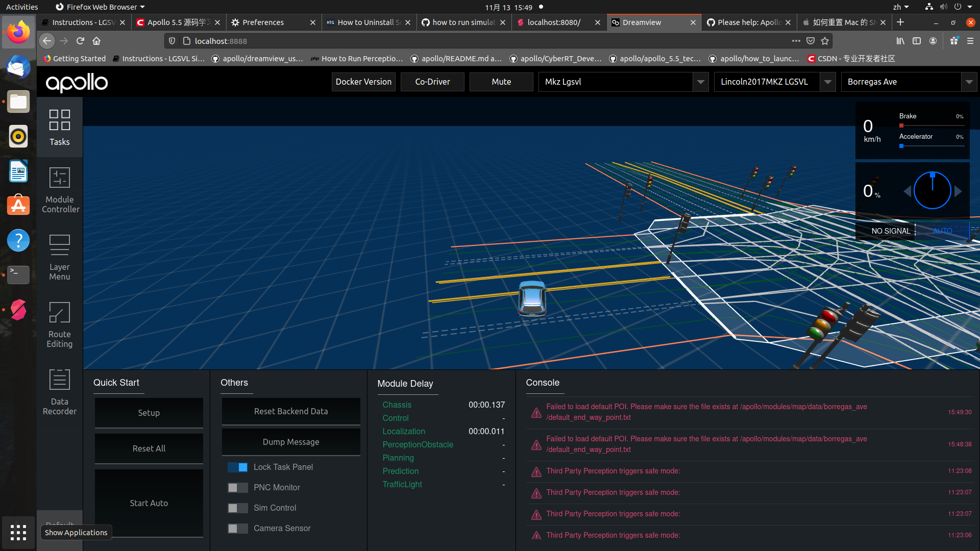The height and width of the screenshot is (551, 980).
Task: Launch Firefox from the Ubuntu dock
Action: pos(18,32)
